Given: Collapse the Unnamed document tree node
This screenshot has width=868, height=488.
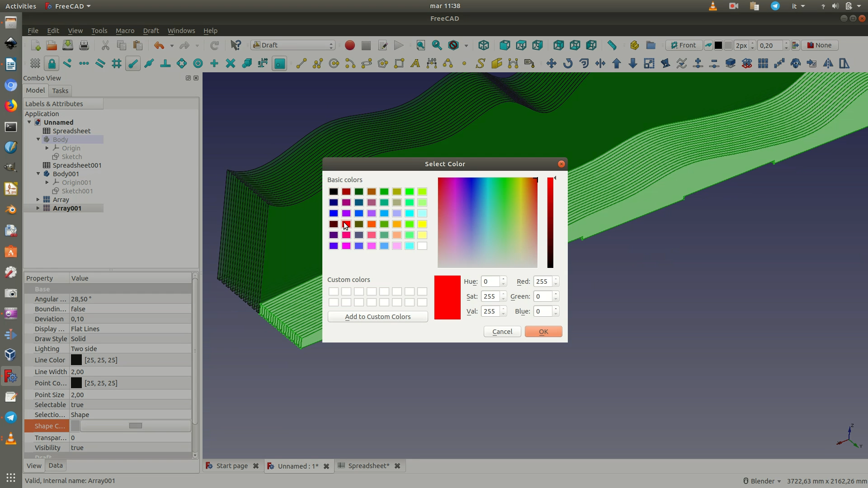Looking at the screenshot, I should (x=29, y=122).
